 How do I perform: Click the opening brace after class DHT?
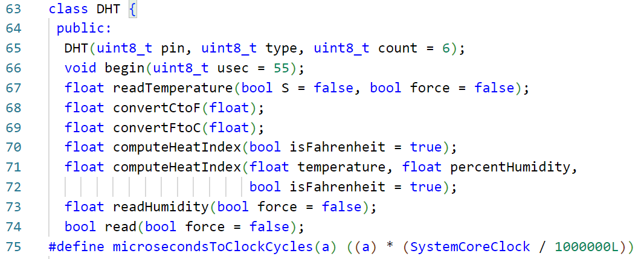tap(132, 9)
